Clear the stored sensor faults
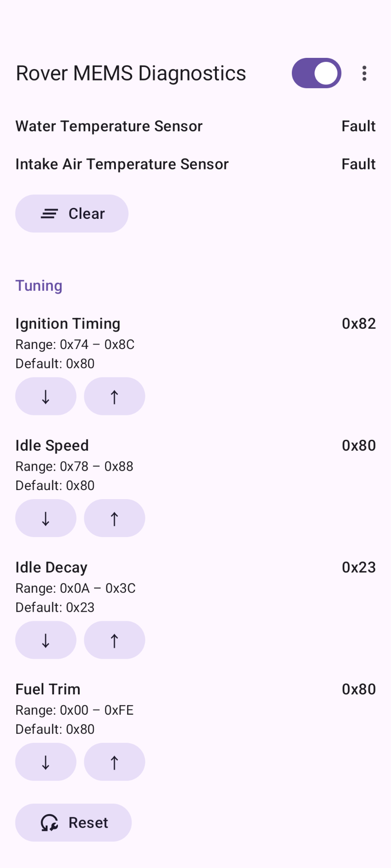This screenshot has height=868, width=391. tap(72, 214)
